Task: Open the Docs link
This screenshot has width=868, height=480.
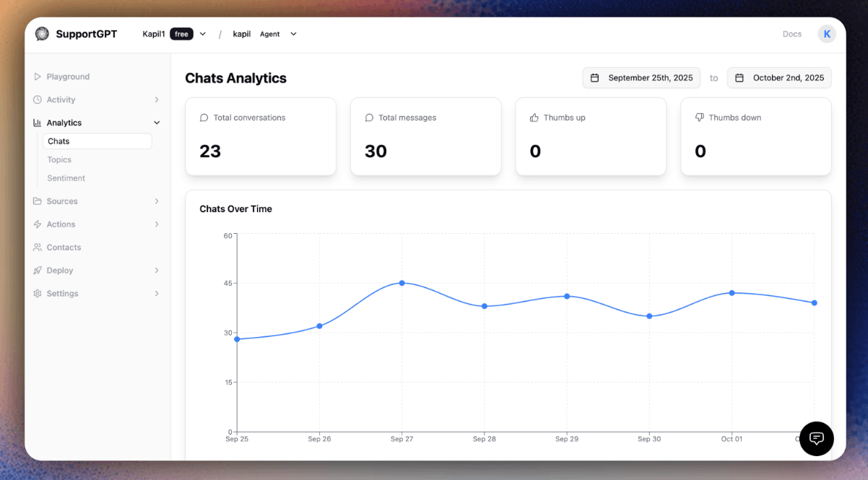Action: [x=791, y=34]
